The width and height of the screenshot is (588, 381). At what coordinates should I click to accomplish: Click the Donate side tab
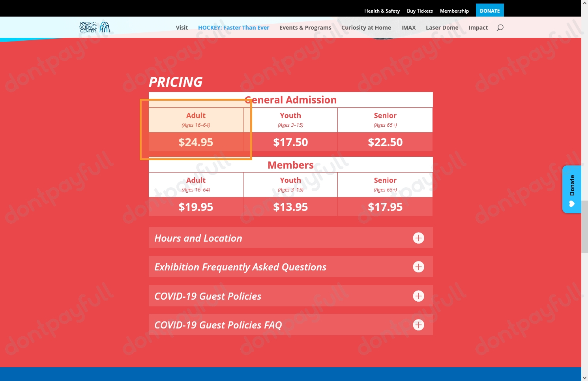tap(572, 186)
